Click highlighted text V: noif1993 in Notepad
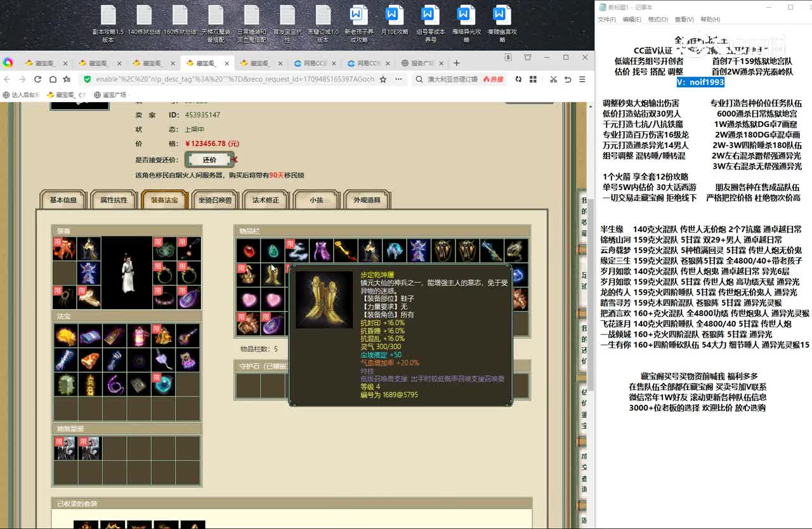812x529 pixels. pos(700,82)
